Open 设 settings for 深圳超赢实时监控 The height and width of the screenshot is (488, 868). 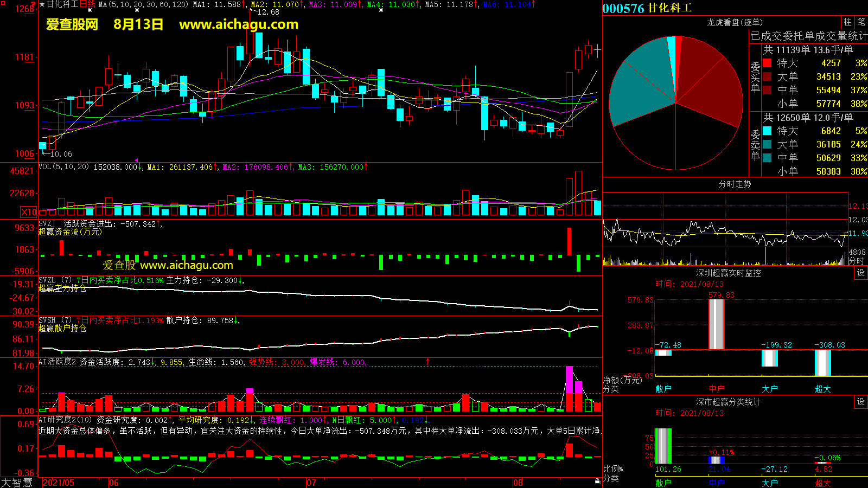tap(860, 273)
